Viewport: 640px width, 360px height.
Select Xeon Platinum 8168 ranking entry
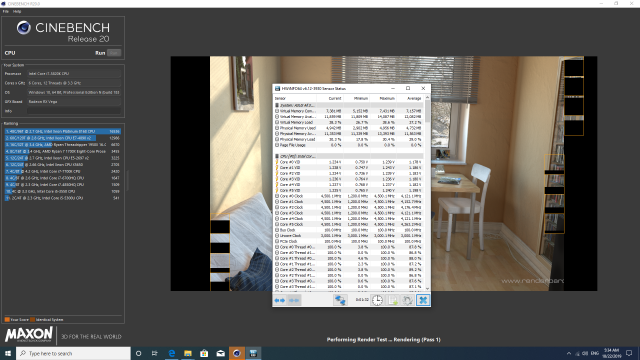point(62,131)
